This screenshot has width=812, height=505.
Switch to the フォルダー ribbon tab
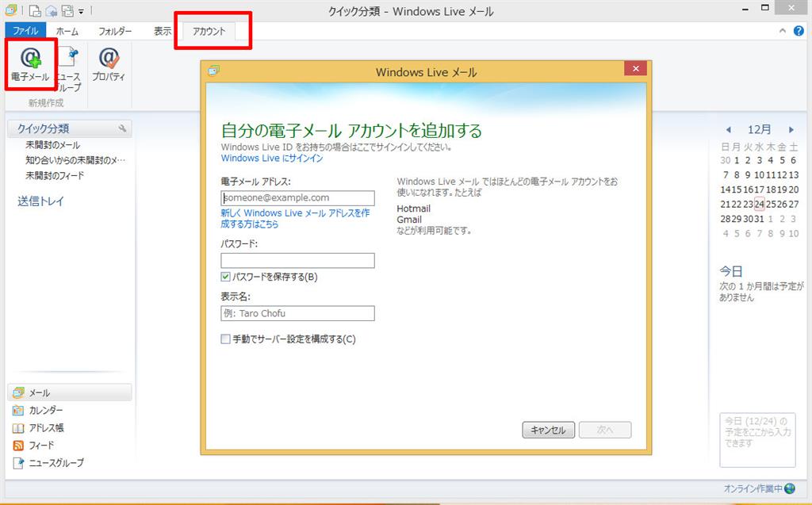pos(116,31)
